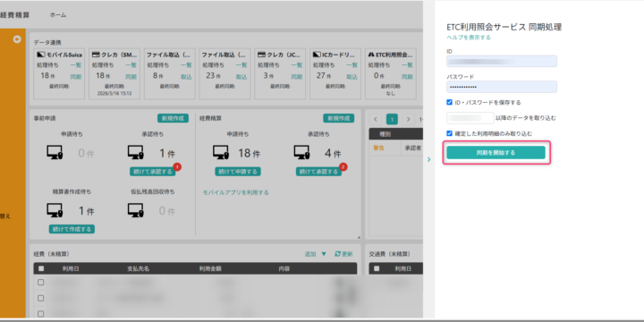Click 同期 on the ETC利用照会 card
644x322 pixels.
pyautogui.click(x=407, y=77)
